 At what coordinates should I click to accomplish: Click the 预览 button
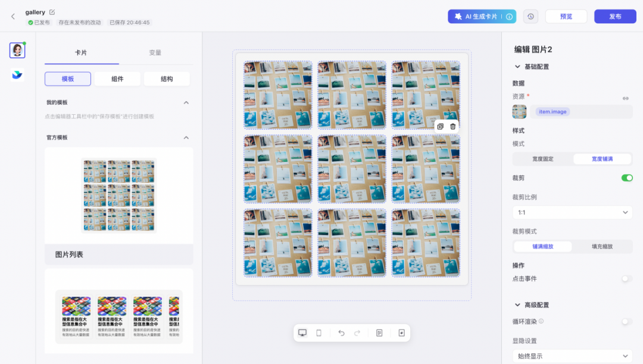pos(566,17)
